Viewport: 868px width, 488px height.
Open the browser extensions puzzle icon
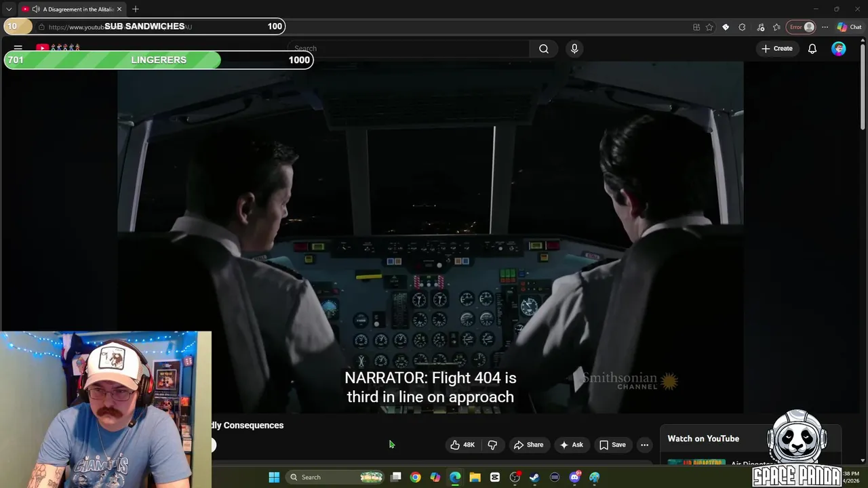[x=742, y=27]
